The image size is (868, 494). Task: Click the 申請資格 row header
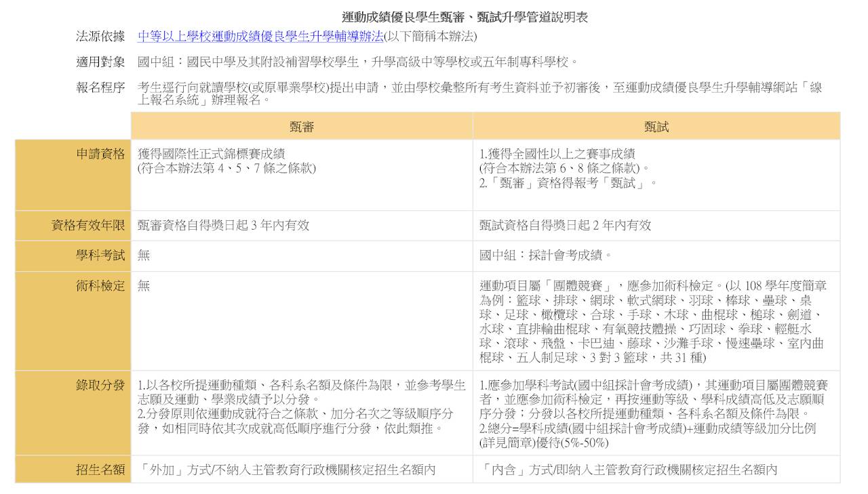tap(73, 175)
